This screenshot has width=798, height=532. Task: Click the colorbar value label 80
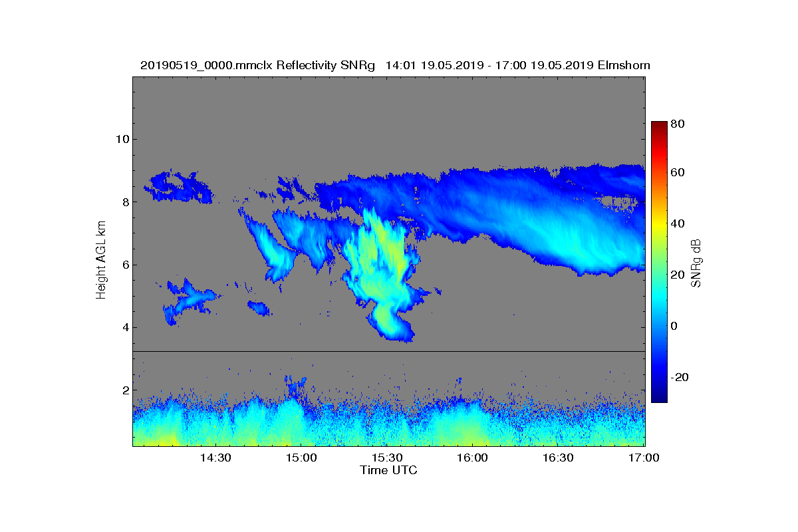[x=678, y=123]
